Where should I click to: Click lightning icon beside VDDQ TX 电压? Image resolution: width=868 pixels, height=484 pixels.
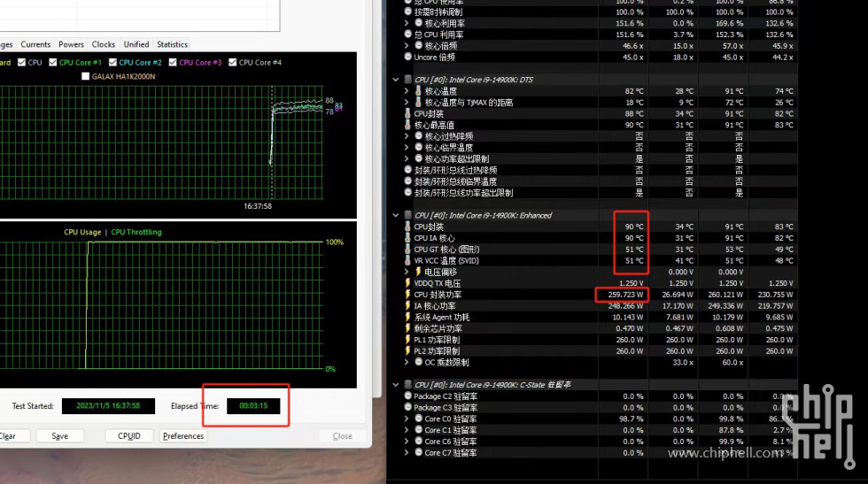[408, 283]
